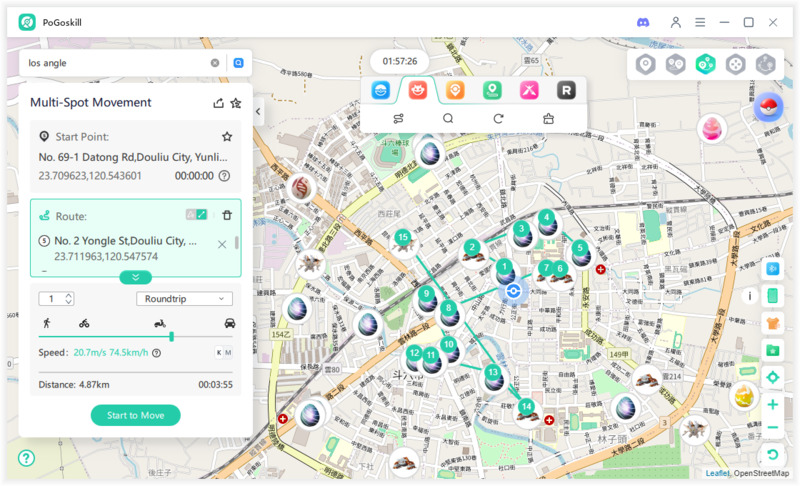Delete the route with trash icon

pos(227,215)
